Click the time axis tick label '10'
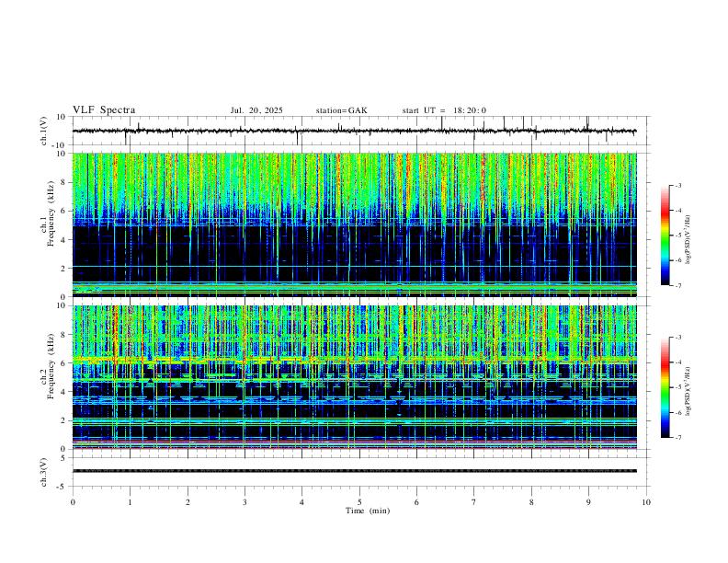 point(646,502)
